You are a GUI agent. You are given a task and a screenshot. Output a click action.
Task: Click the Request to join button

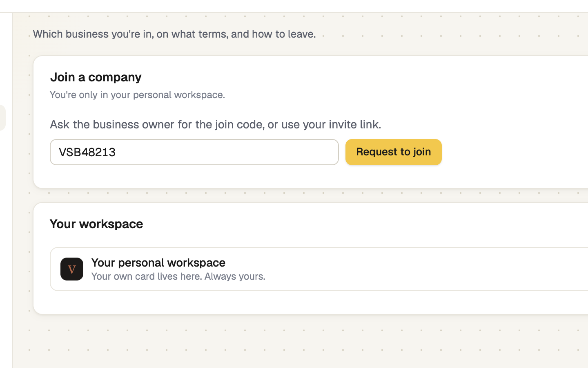[x=393, y=152]
